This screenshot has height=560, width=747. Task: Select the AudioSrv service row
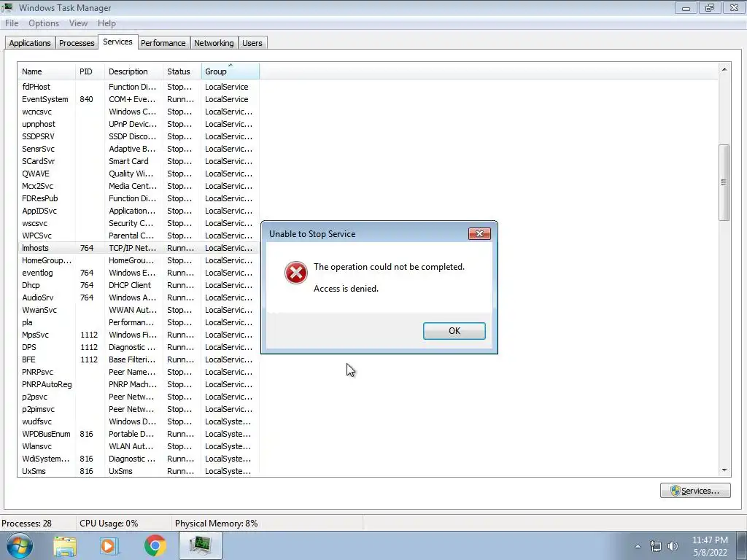point(138,297)
